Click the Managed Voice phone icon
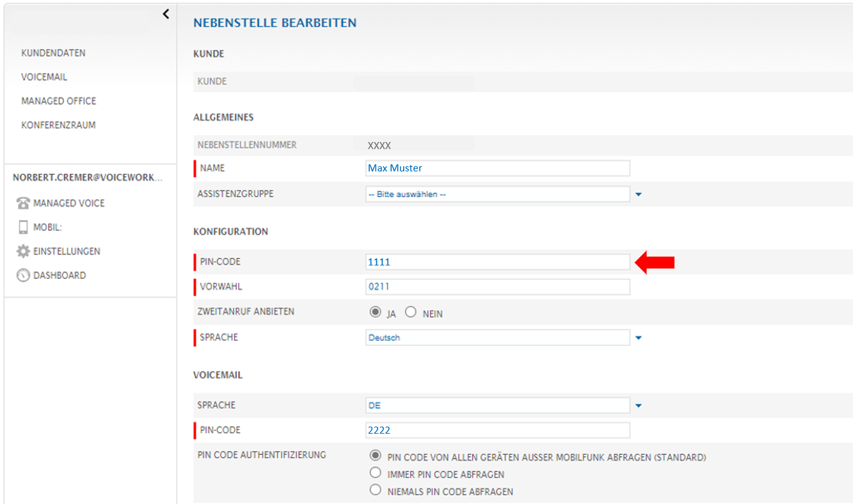The height and width of the screenshot is (504, 853). 23,203
